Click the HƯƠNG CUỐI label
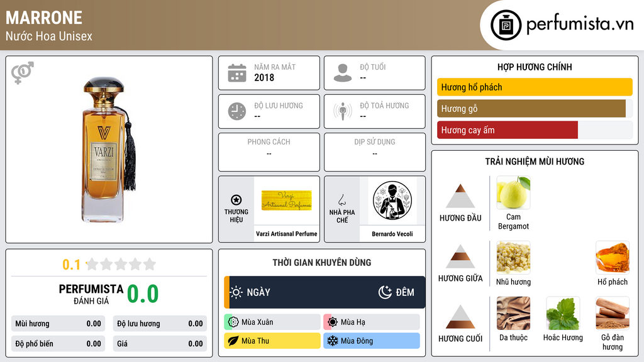Screen dimensions: 644x362 (x=460, y=339)
